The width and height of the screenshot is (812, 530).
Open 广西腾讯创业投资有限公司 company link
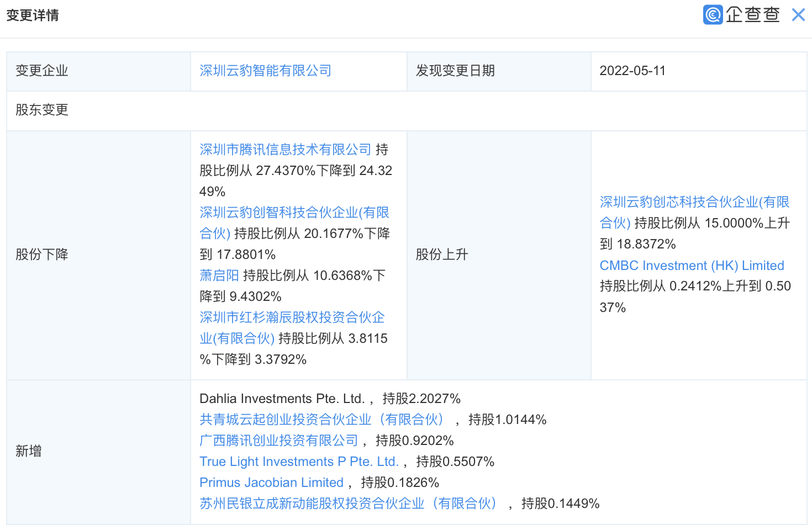coord(279,441)
